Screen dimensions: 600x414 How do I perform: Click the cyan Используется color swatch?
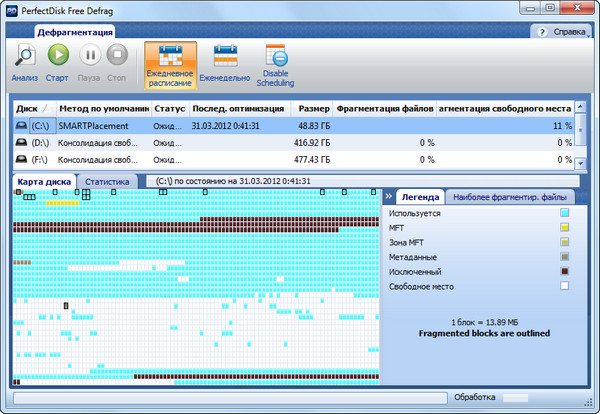pos(565,213)
